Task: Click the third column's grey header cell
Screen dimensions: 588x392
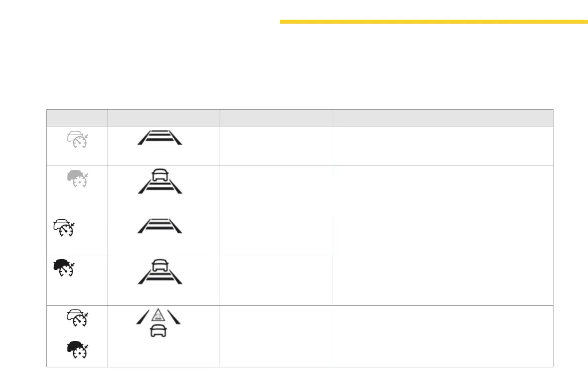Action: click(x=275, y=118)
